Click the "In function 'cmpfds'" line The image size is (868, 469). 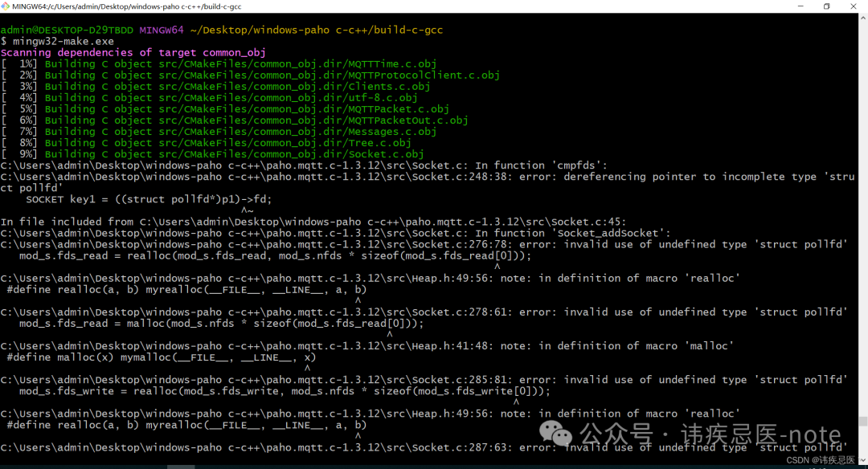coord(304,165)
